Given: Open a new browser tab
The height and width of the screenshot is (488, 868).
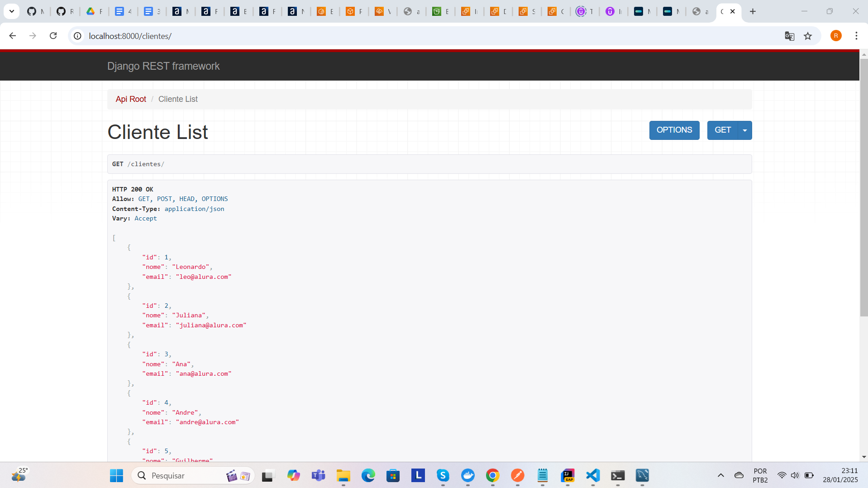Looking at the screenshot, I should (753, 11).
